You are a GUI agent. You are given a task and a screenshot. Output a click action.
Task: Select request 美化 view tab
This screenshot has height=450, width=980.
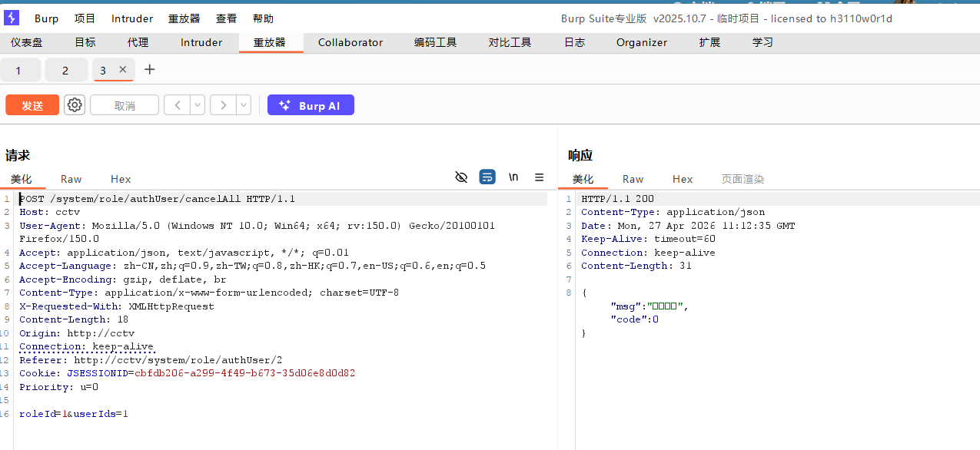[22, 179]
